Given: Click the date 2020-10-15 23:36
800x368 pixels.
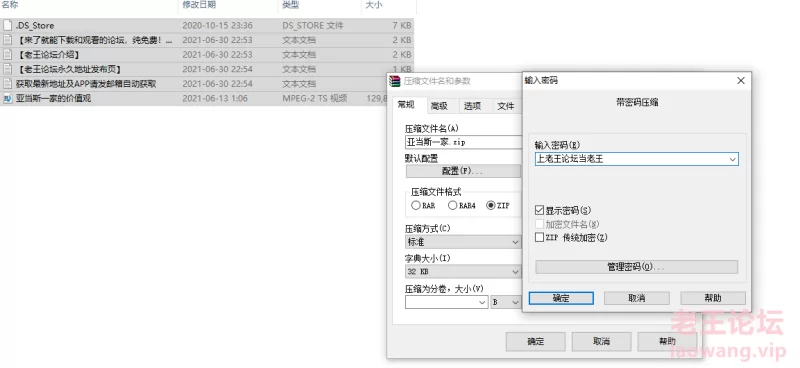Looking at the screenshot, I should 217,26.
